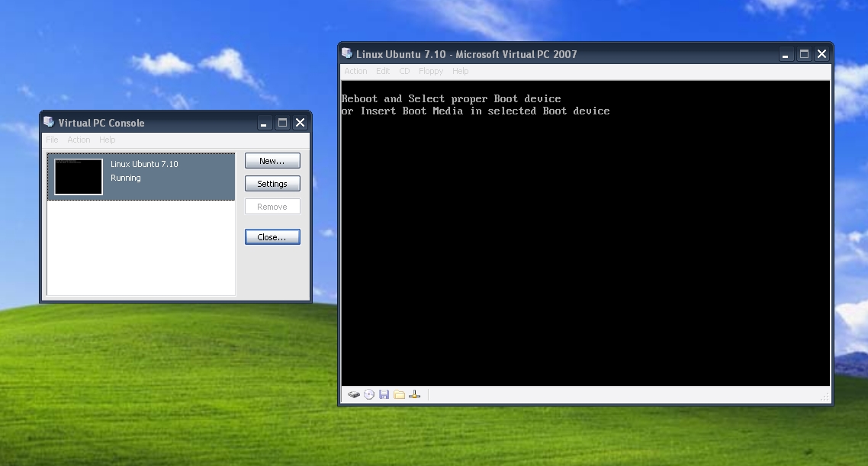Viewport: 868px width, 466px height.
Task: Click the 'Reboot and Select proper Boot device' text
Action: pos(451,98)
